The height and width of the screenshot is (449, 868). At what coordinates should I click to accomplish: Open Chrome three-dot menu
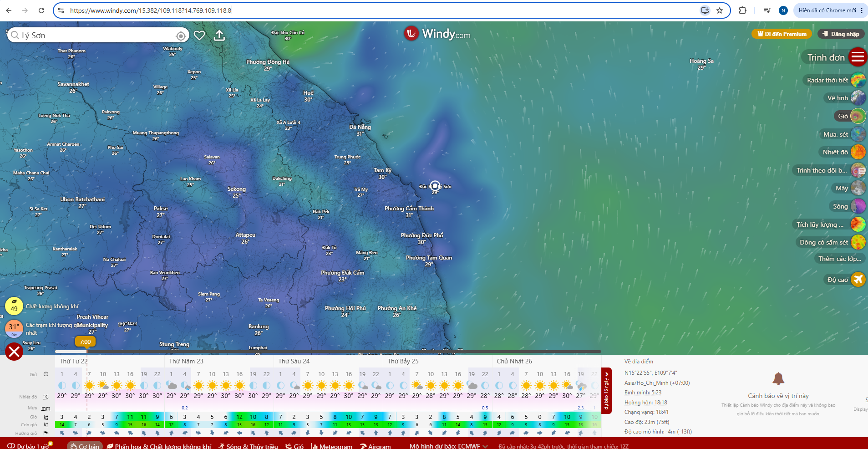[x=862, y=10]
